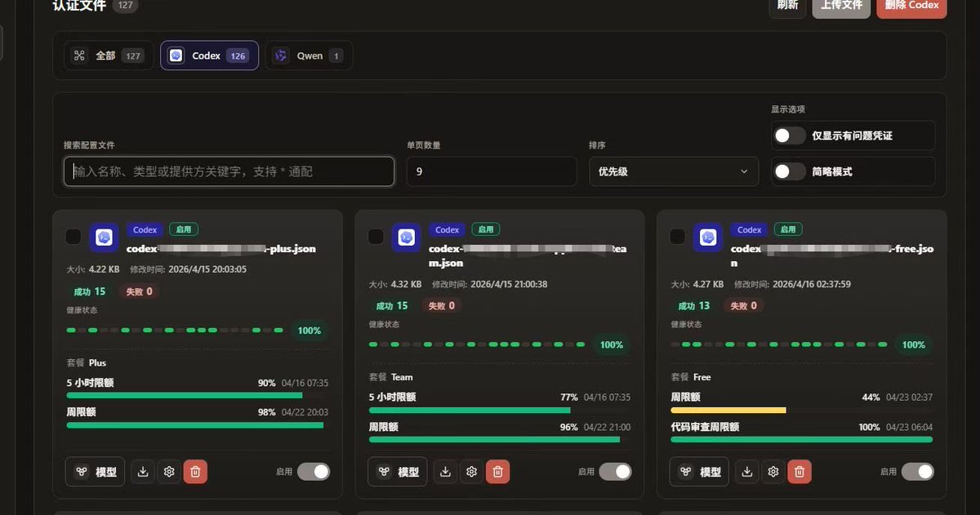Open 模型 for the team.json card

[x=398, y=472]
